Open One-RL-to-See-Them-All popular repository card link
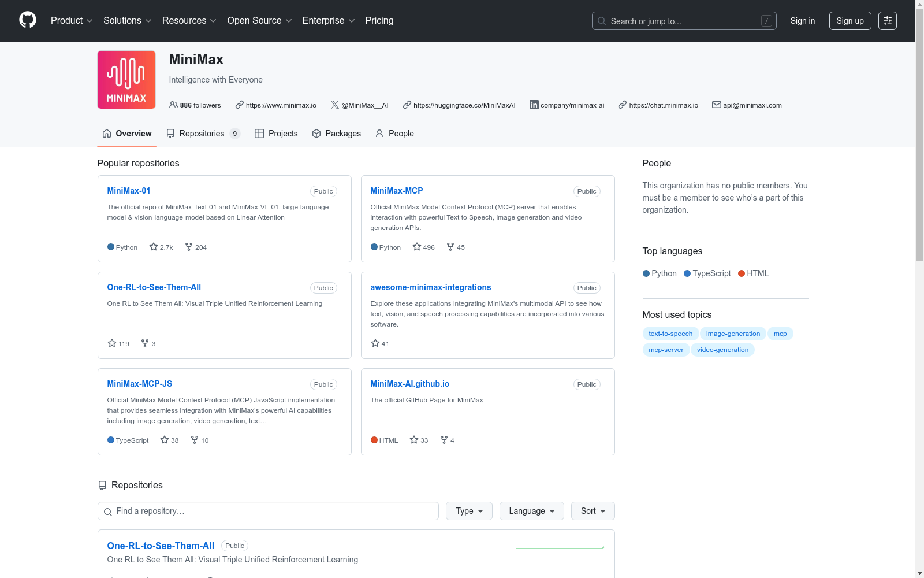 tap(154, 287)
